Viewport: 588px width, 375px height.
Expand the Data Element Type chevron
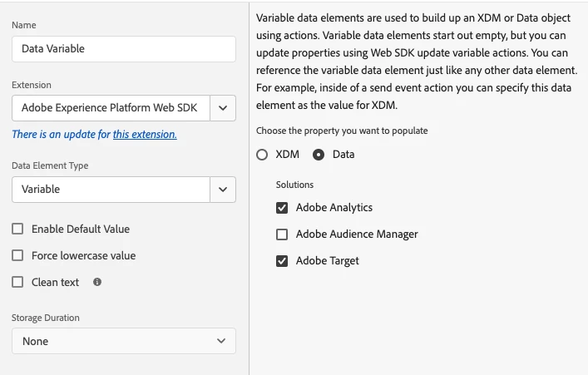click(222, 190)
